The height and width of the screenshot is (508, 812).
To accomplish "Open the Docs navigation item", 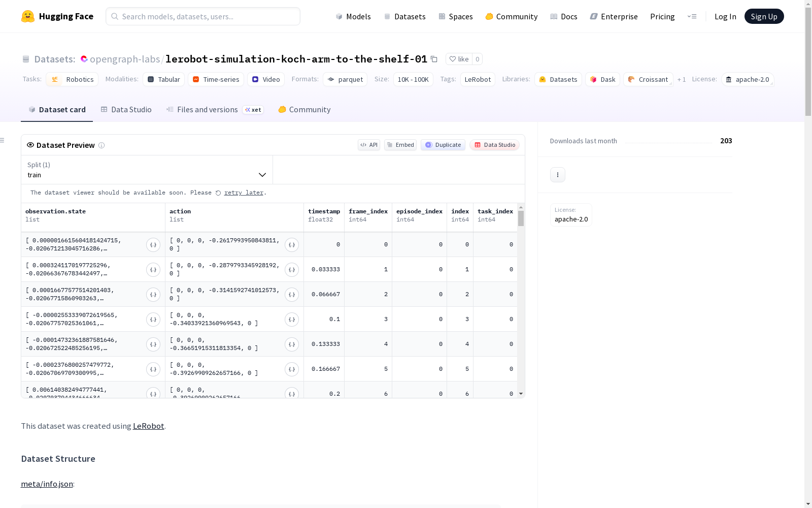I will tap(564, 16).
